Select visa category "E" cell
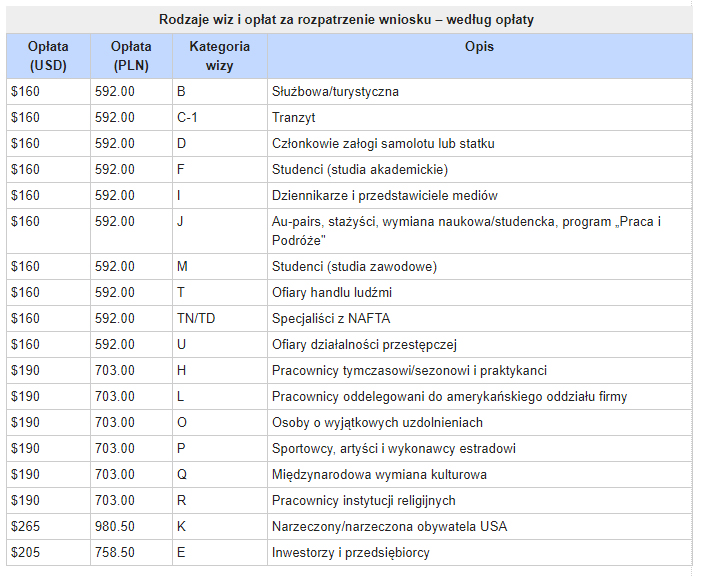 click(220, 552)
